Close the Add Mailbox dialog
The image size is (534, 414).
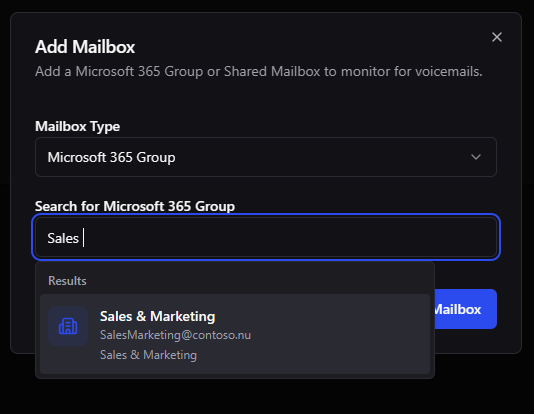pos(497,37)
